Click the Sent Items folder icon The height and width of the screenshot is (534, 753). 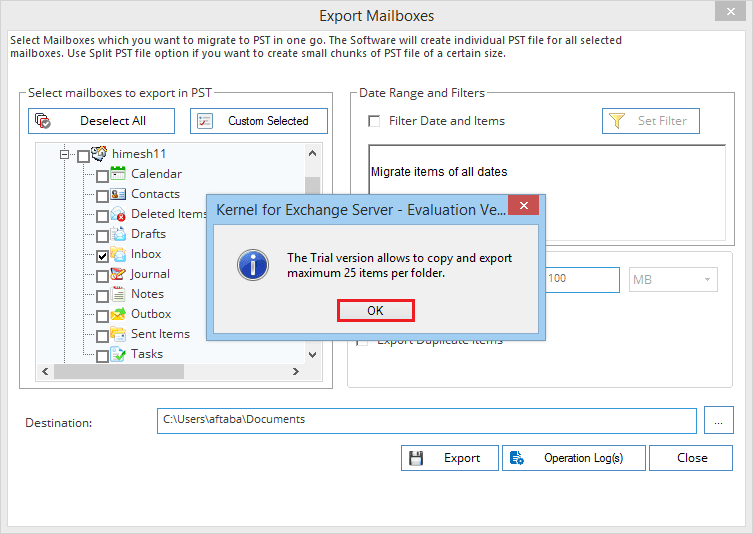pyautogui.click(x=118, y=334)
